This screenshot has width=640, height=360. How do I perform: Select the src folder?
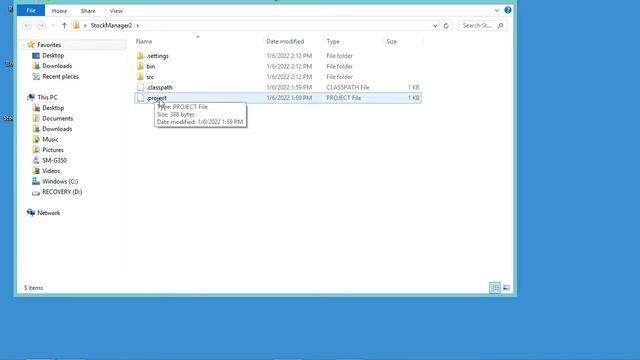(150, 77)
